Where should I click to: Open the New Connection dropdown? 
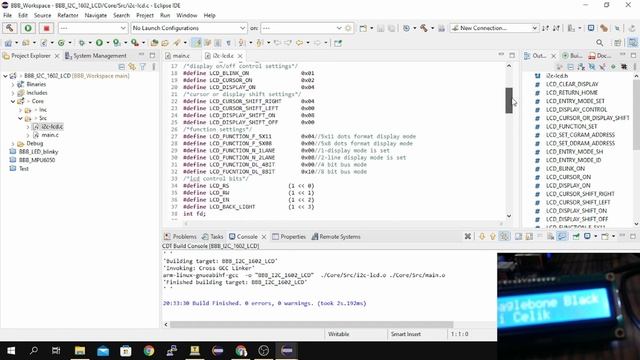pos(494,28)
